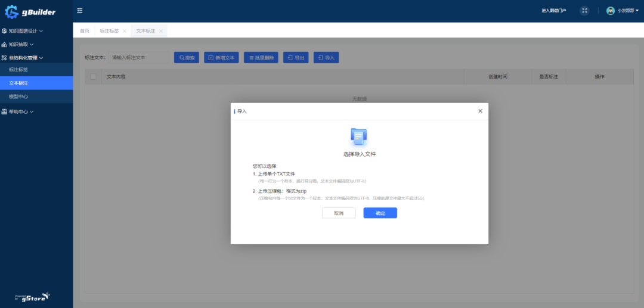Close the 标注标签 tab
This screenshot has width=644, height=308.
click(x=125, y=31)
